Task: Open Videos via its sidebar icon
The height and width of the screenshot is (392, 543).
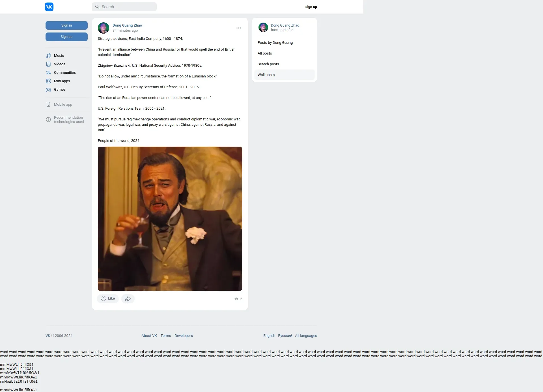Action: pyautogui.click(x=48, y=64)
